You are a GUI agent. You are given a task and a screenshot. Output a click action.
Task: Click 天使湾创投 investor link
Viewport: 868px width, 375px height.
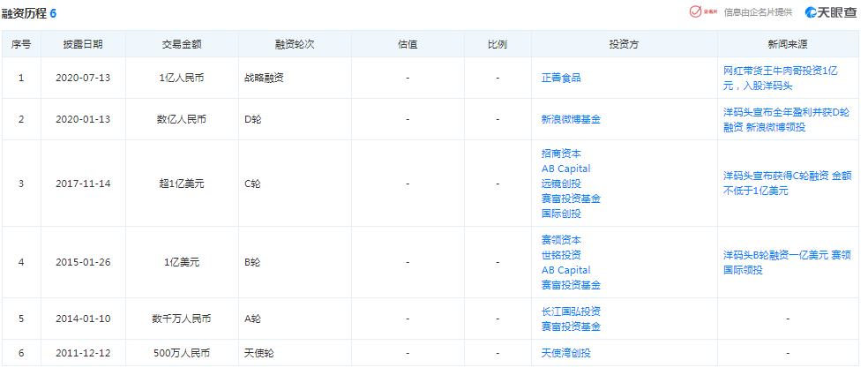point(565,353)
